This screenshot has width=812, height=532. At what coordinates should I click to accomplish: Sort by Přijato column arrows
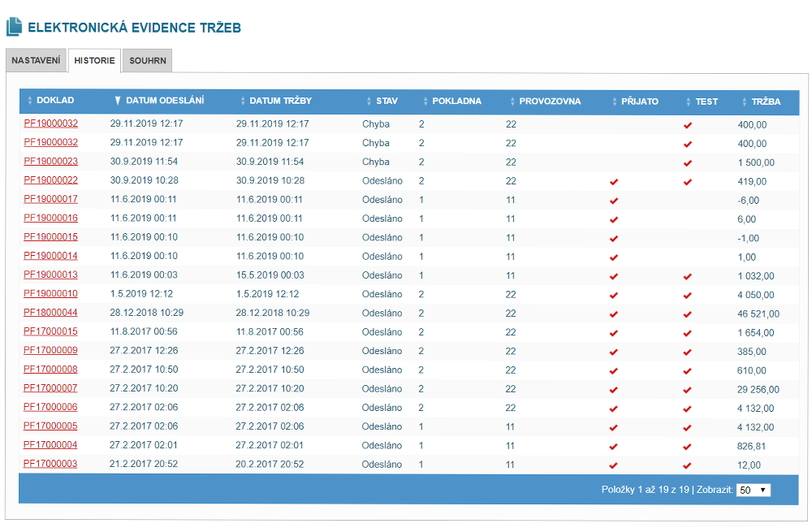coord(614,102)
